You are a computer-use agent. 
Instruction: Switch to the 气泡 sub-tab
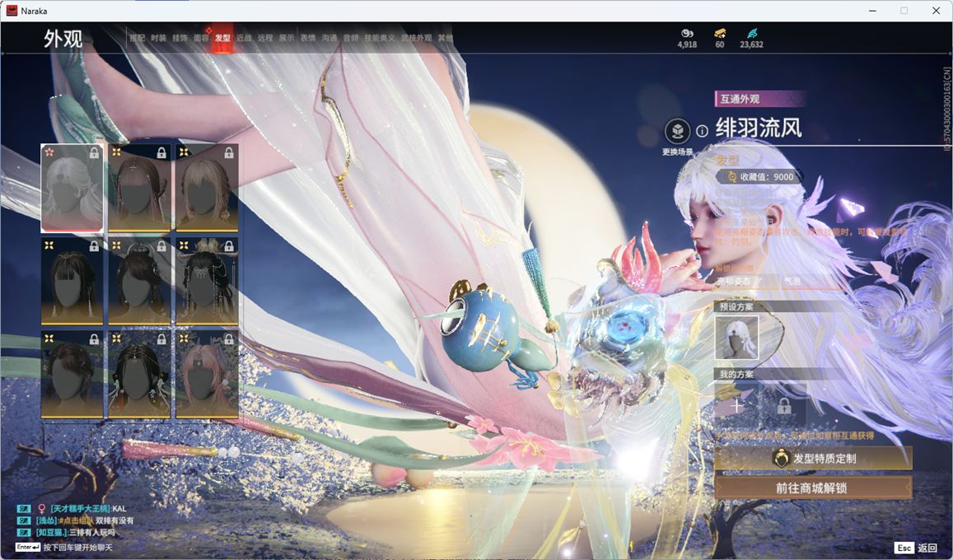pyautogui.click(x=792, y=281)
